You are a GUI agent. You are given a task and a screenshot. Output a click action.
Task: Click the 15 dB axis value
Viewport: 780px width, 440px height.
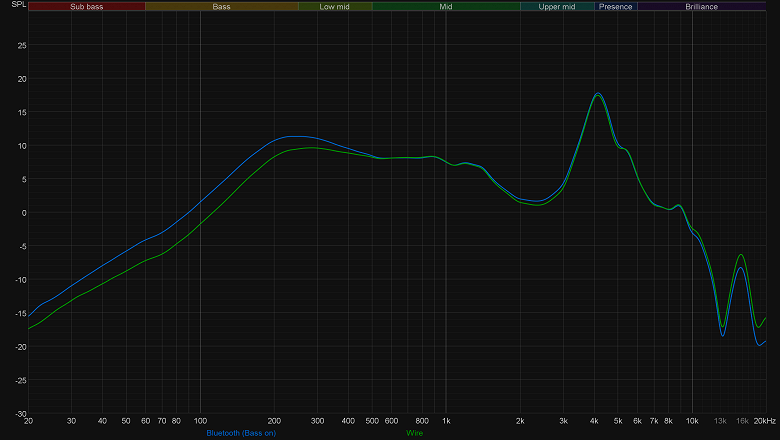(x=22, y=112)
